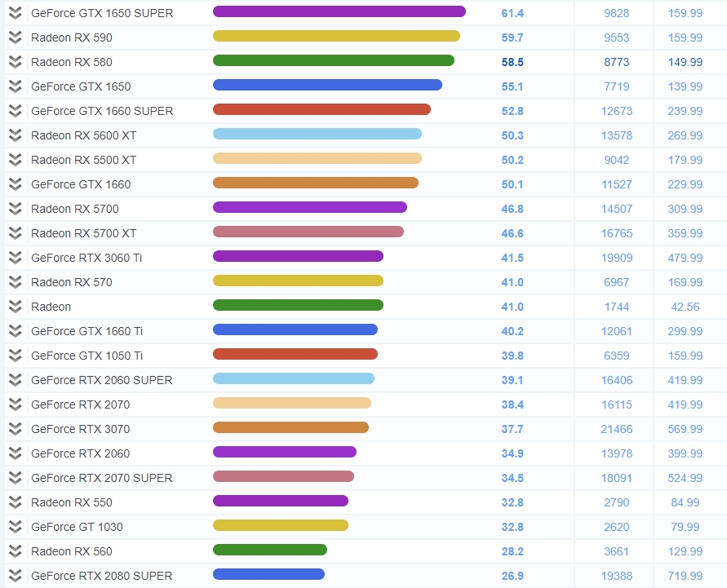Click the purple bar for GTX 1650 SUPER
Viewport: 727px width, 588px height.
click(339, 11)
